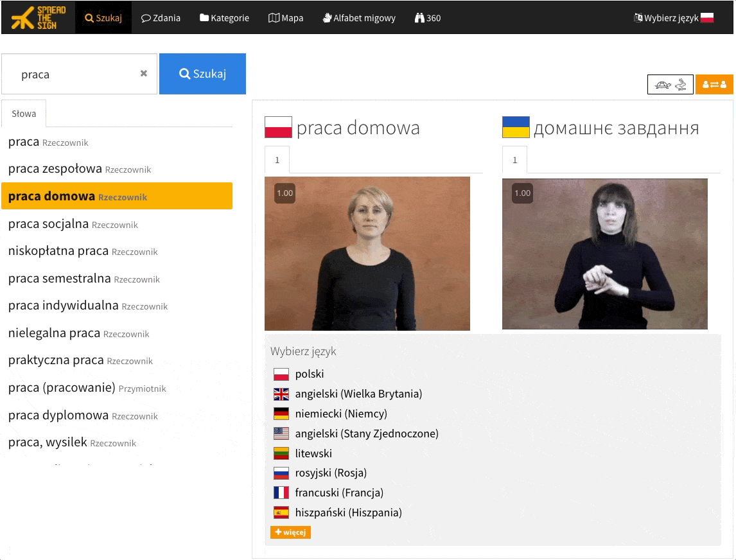The image size is (736, 560).
Task: Open the Szukaj tab in the top navigation
Action: pos(103,18)
